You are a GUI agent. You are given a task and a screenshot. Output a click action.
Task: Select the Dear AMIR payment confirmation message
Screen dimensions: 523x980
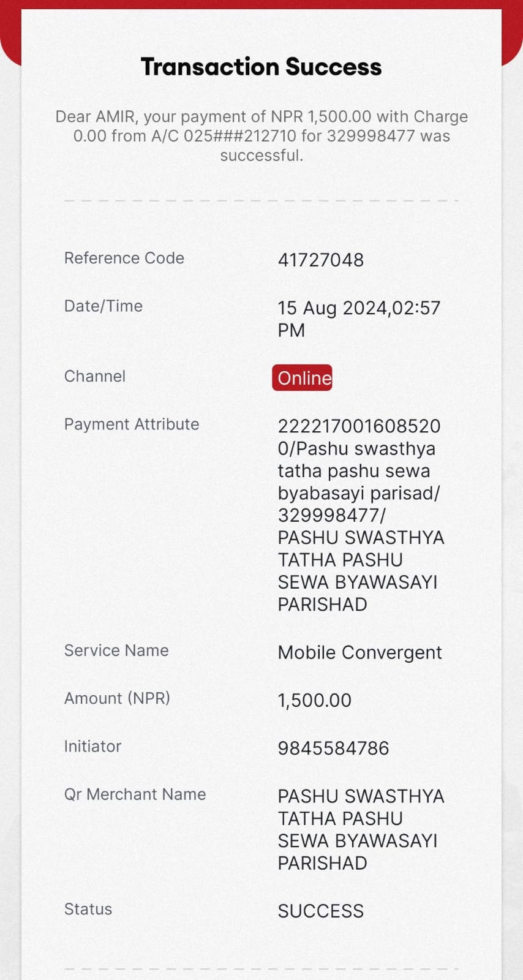coord(261,135)
